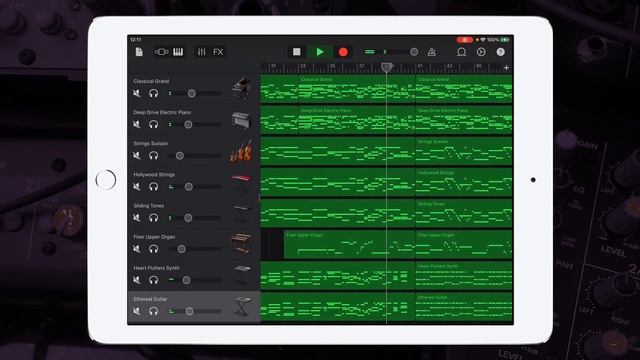Mute the Heart Flutters Synth track

pyautogui.click(x=137, y=280)
